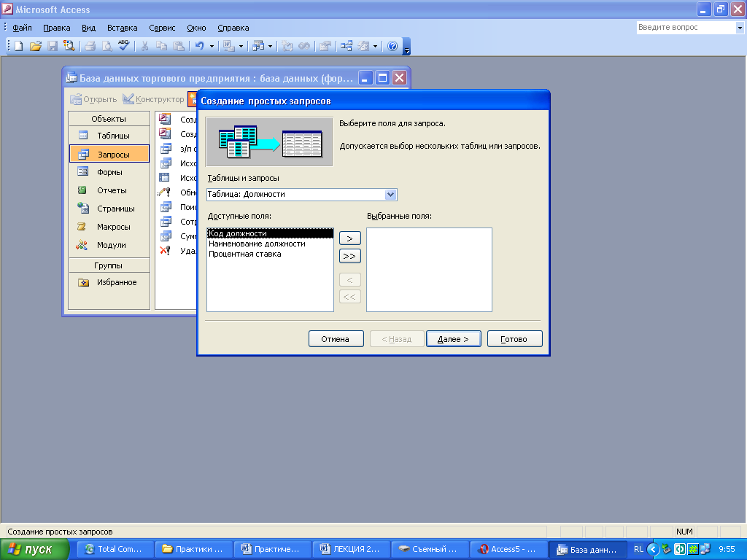Click the Далее > button
The height and width of the screenshot is (560, 747).
pyautogui.click(x=454, y=339)
